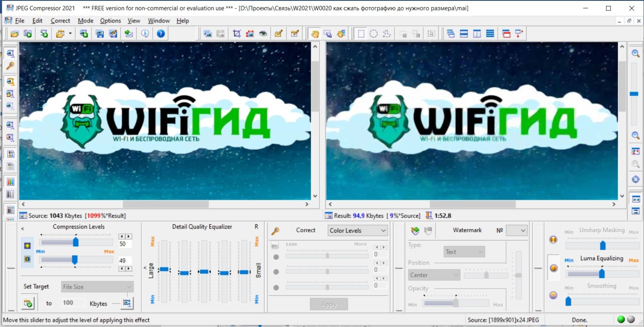Open the File menu
The width and height of the screenshot is (644, 327).
(20, 21)
